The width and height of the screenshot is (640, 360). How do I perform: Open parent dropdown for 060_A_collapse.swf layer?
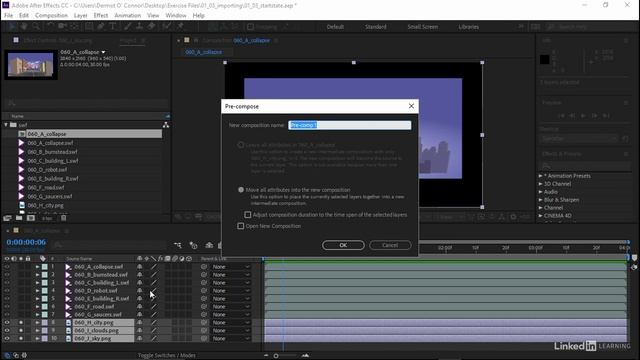point(230,267)
